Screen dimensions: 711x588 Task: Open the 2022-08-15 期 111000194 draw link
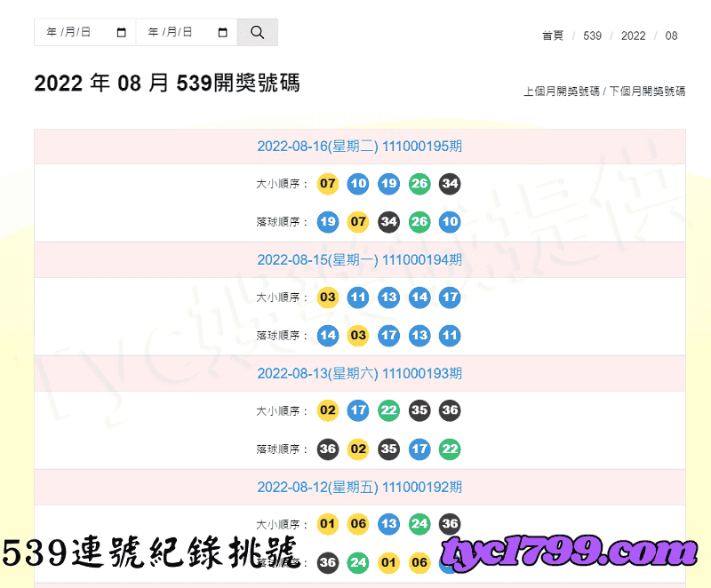coord(360,260)
